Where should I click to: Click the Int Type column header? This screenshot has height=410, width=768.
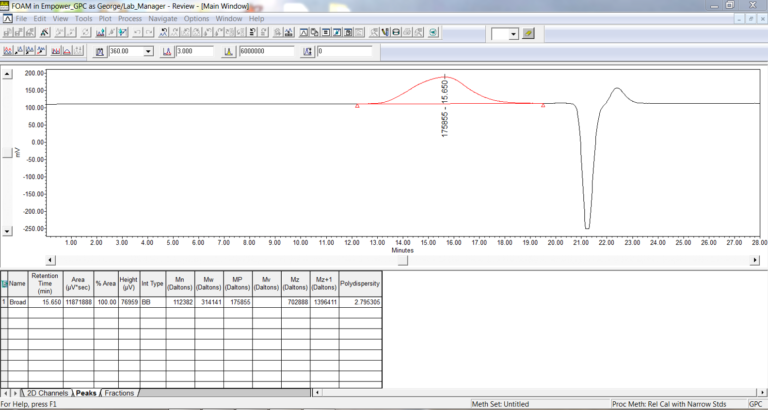click(x=152, y=284)
